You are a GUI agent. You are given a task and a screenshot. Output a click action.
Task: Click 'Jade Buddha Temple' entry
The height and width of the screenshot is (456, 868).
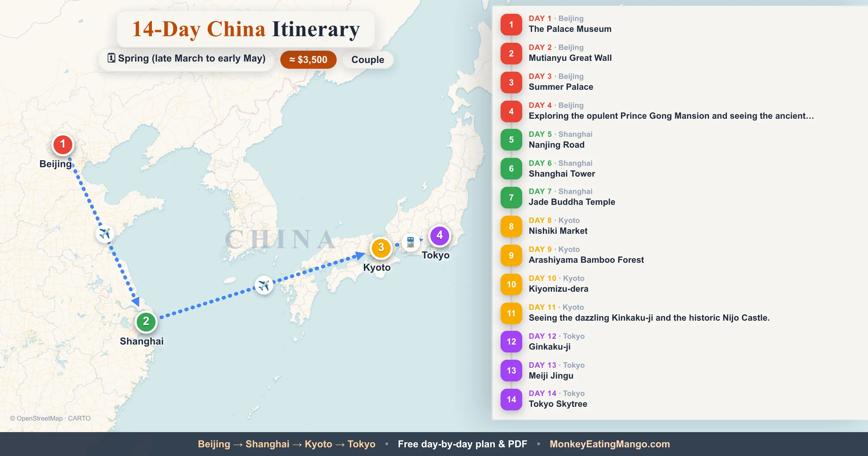coord(572,202)
